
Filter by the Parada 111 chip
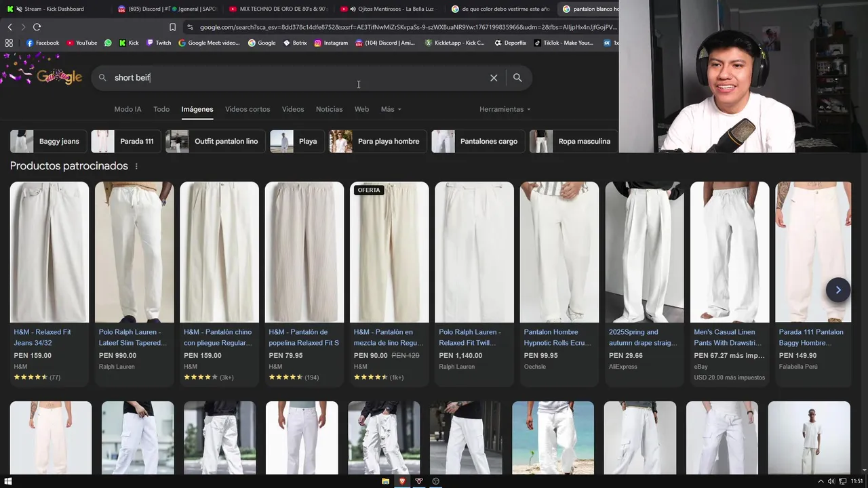pos(125,142)
